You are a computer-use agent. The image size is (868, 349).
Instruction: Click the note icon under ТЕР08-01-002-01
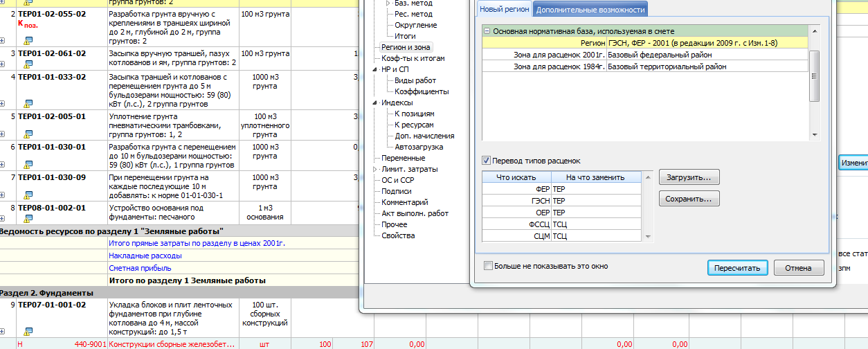28,218
